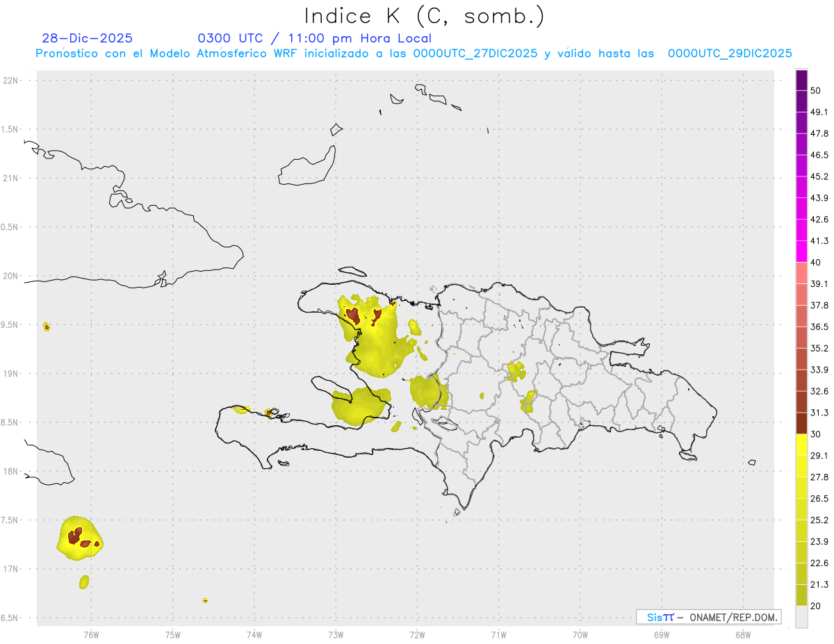
Task: Click the colorbar value "32.6"
Action: (x=819, y=391)
